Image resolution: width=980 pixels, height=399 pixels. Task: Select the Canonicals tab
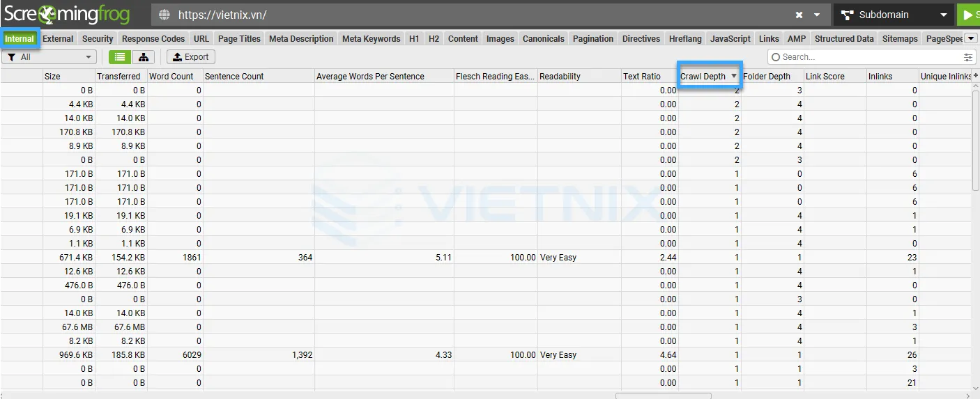click(x=543, y=39)
